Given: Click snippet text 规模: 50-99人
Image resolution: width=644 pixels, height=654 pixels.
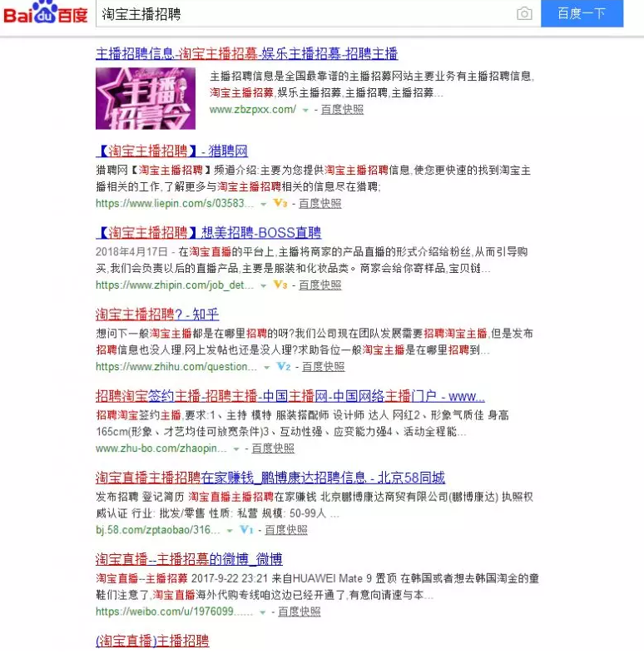Looking at the screenshot, I should point(294,513).
